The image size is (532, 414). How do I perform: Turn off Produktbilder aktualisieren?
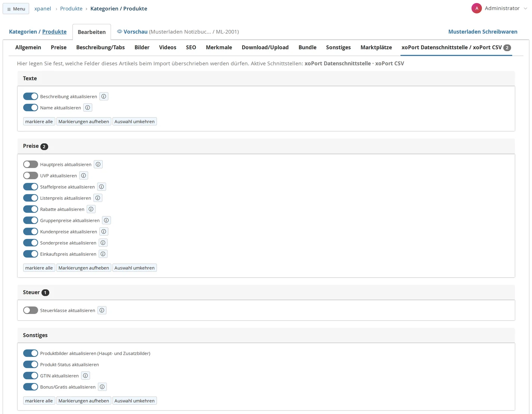31,353
